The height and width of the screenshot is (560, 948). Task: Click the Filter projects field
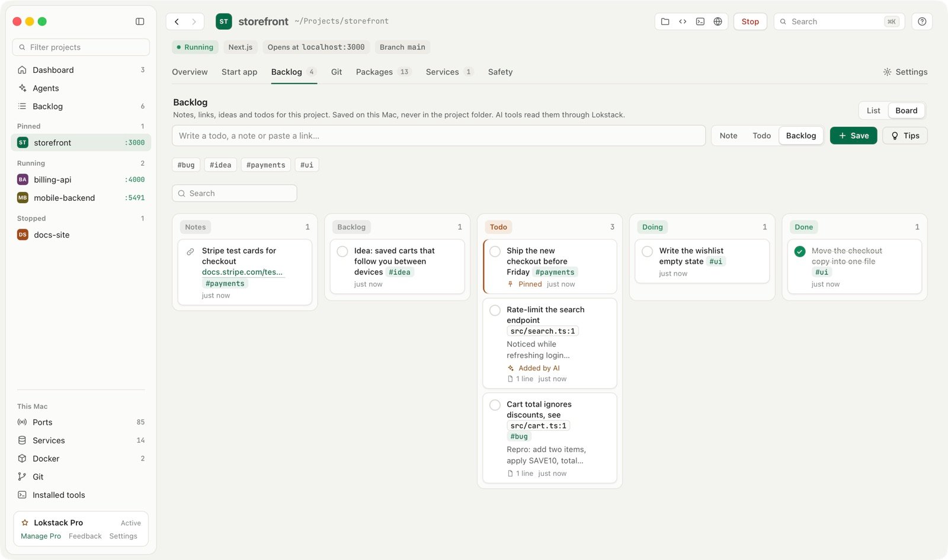point(81,47)
